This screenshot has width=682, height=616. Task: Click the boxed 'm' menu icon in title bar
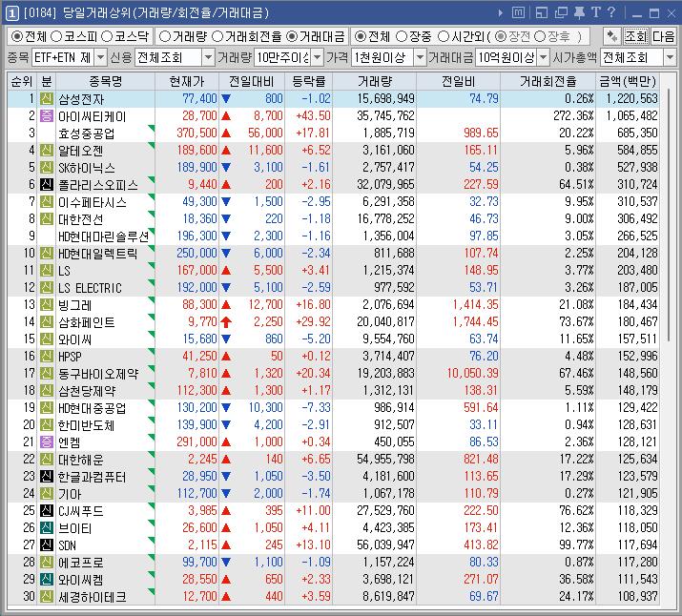(x=518, y=13)
